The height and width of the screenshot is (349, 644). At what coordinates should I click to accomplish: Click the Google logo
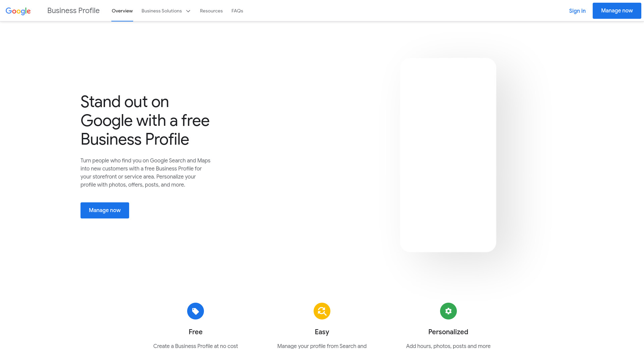pyautogui.click(x=18, y=11)
